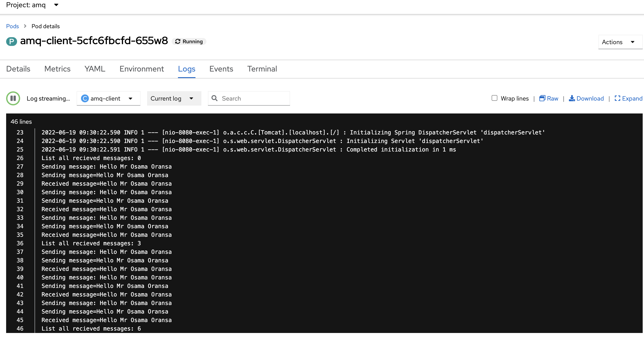Image resolution: width=644 pixels, height=338 pixels.
Task: View logs in Raw format
Action: (549, 98)
